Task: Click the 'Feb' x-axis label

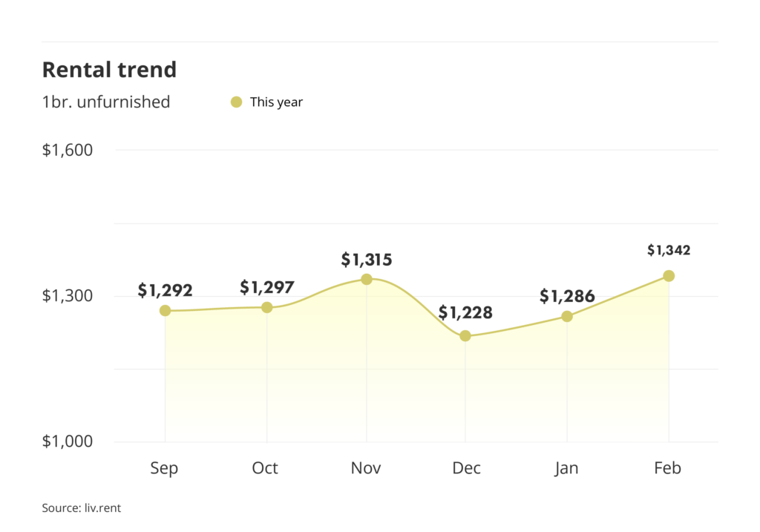Action: pyautogui.click(x=668, y=468)
